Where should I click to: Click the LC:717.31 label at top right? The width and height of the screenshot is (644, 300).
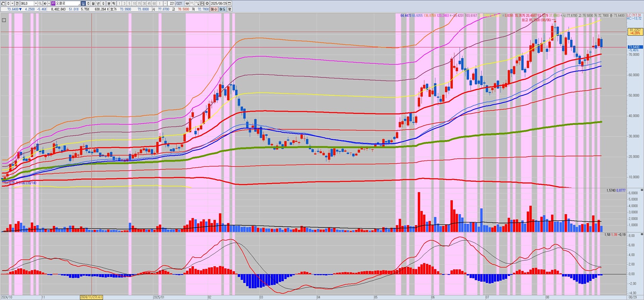click(634, 15)
